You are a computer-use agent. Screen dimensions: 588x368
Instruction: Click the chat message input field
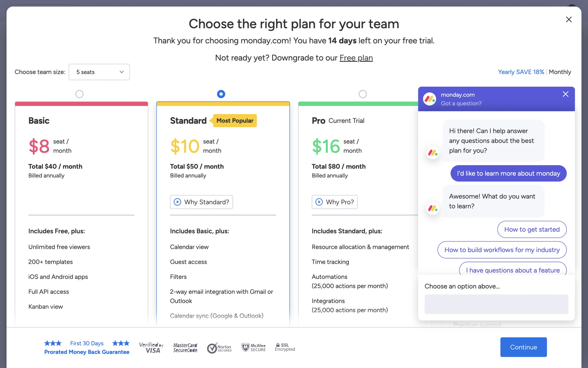(x=496, y=304)
